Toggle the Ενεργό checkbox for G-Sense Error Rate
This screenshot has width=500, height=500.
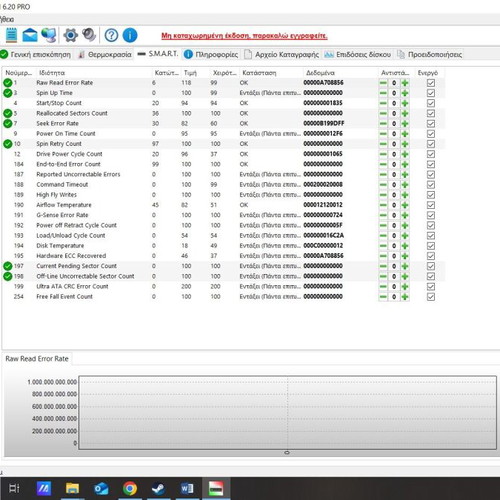(431, 215)
